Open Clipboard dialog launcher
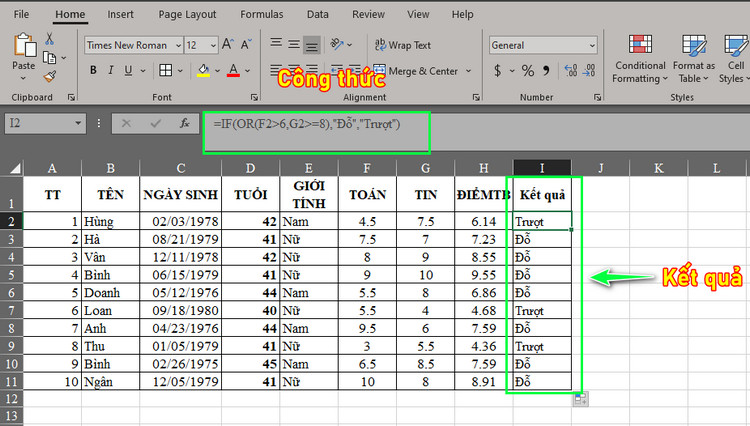This screenshot has width=750, height=426. click(71, 98)
